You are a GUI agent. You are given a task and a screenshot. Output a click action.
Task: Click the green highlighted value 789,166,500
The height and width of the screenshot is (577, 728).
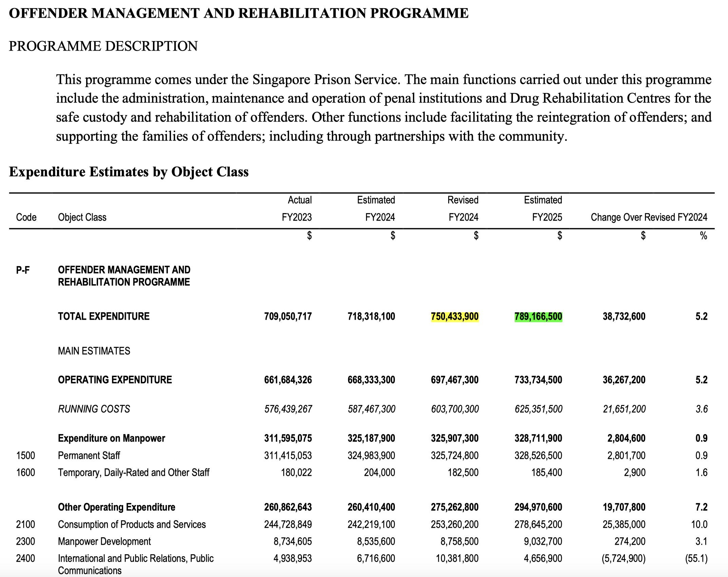coord(539,316)
